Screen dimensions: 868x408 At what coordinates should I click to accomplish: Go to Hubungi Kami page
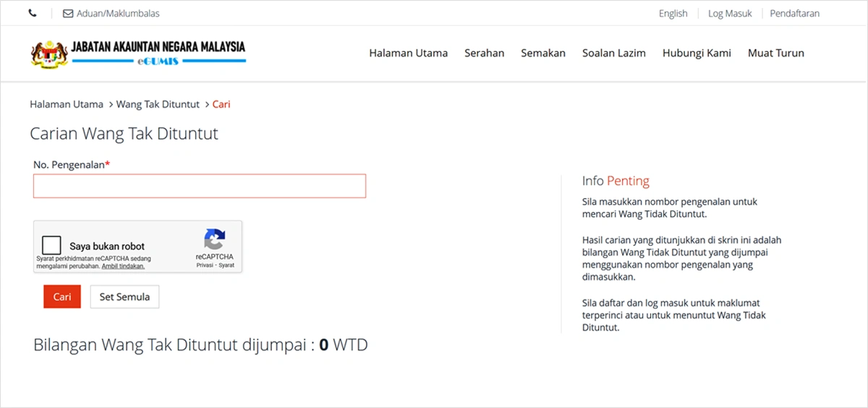(697, 53)
